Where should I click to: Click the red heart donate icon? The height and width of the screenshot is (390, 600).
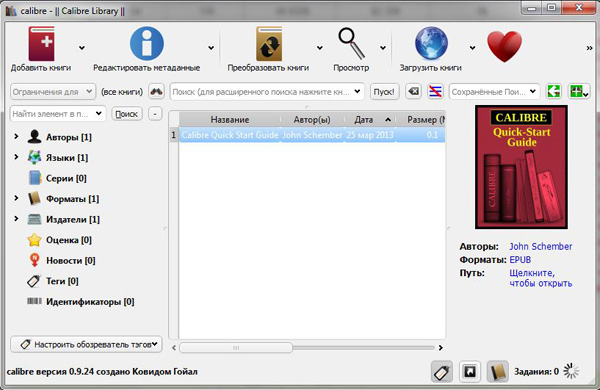pos(504,46)
